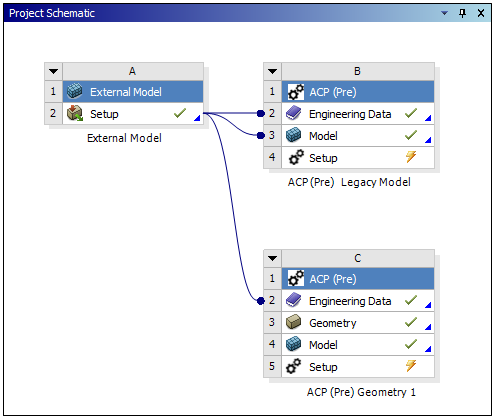Close the Project Schematic panel
Viewport: 495px width, 419px height.
[481, 13]
